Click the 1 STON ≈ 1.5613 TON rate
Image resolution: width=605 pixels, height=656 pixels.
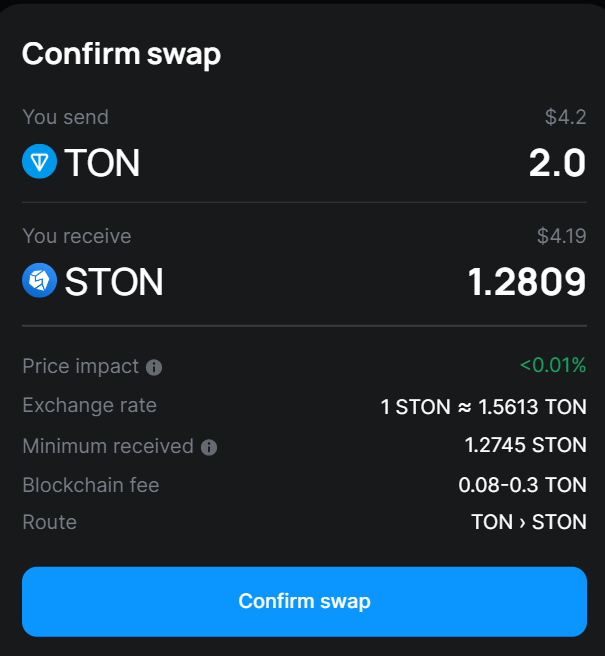pos(483,407)
